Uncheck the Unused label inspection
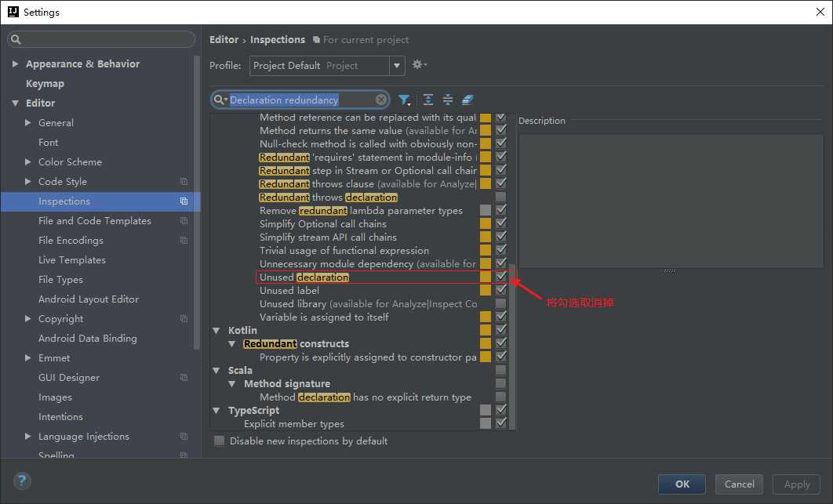The height and width of the screenshot is (504, 833). coord(501,290)
